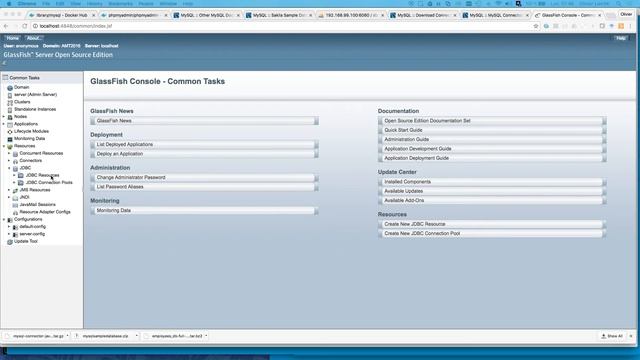Expand the Concurrent Resources node
Viewport: 640px width, 360px height.
(9, 153)
